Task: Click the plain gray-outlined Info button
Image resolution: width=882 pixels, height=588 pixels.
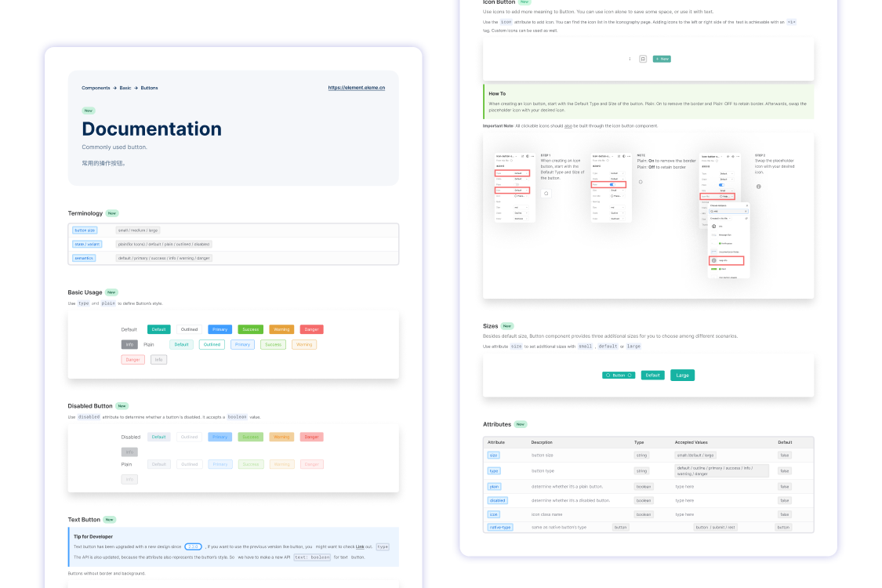Action: 158,360
